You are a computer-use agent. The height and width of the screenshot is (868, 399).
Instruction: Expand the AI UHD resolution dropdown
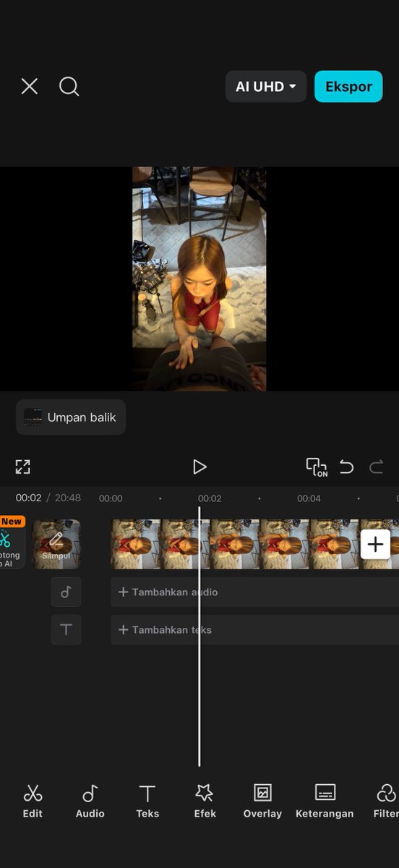pos(266,87)
